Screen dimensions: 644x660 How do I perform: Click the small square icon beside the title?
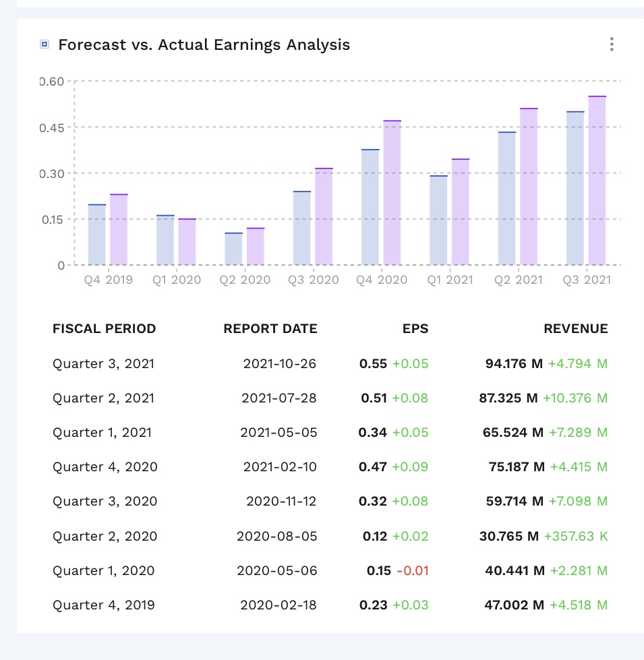[x=45, y=45]
